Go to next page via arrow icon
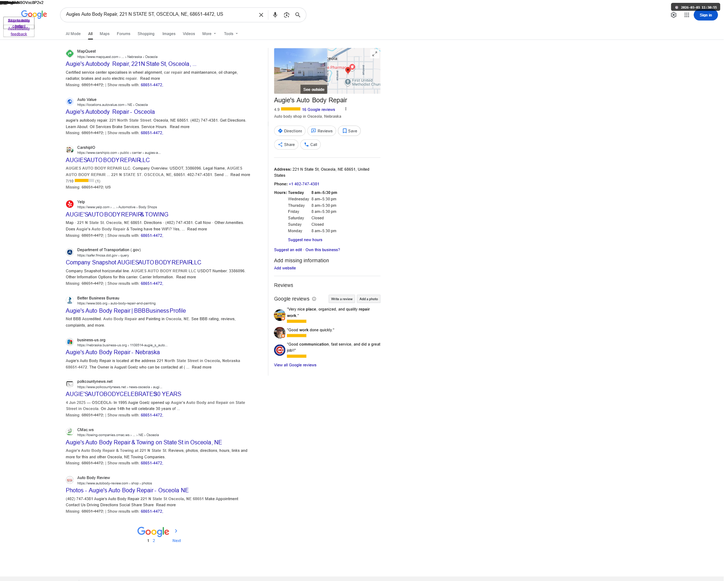728x581 pixels. pyautogui.click(x=176, y=531)
